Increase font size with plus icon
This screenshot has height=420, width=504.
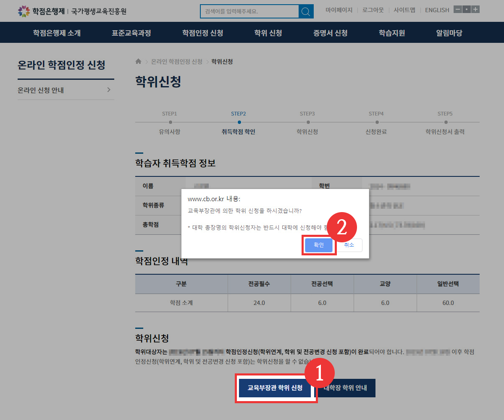pos(475,10)
